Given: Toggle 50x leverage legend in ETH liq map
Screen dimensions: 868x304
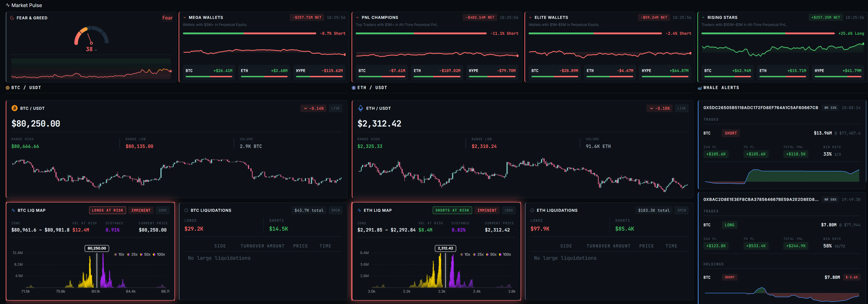Looking at the screenshot, I should (x=491, y=254).
